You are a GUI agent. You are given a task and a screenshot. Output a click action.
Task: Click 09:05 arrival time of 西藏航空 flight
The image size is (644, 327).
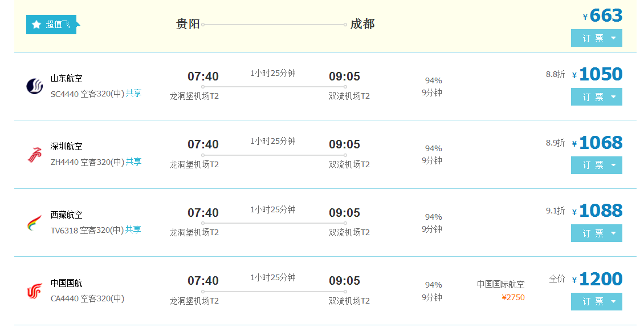coord(344,213)
